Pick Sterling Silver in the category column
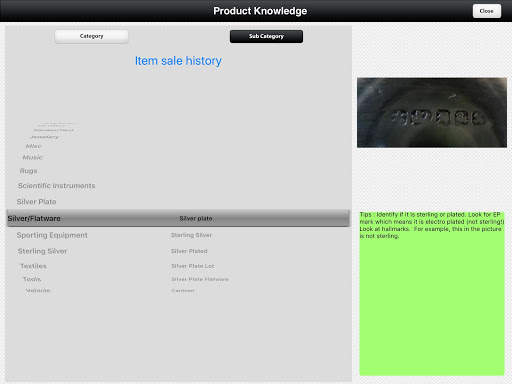The image size is (512, 384). coord(42,251)
